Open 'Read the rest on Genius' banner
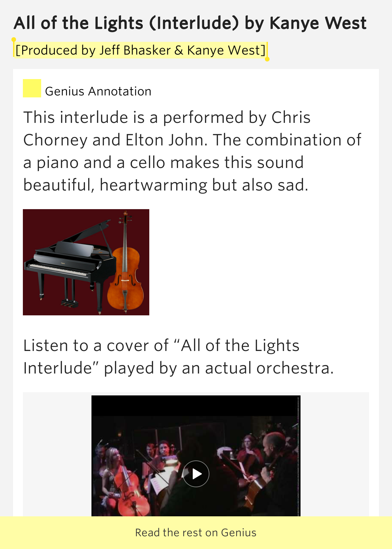Image resolution: width=392 pixels, height=549 pixels. [x=196, y=532]
